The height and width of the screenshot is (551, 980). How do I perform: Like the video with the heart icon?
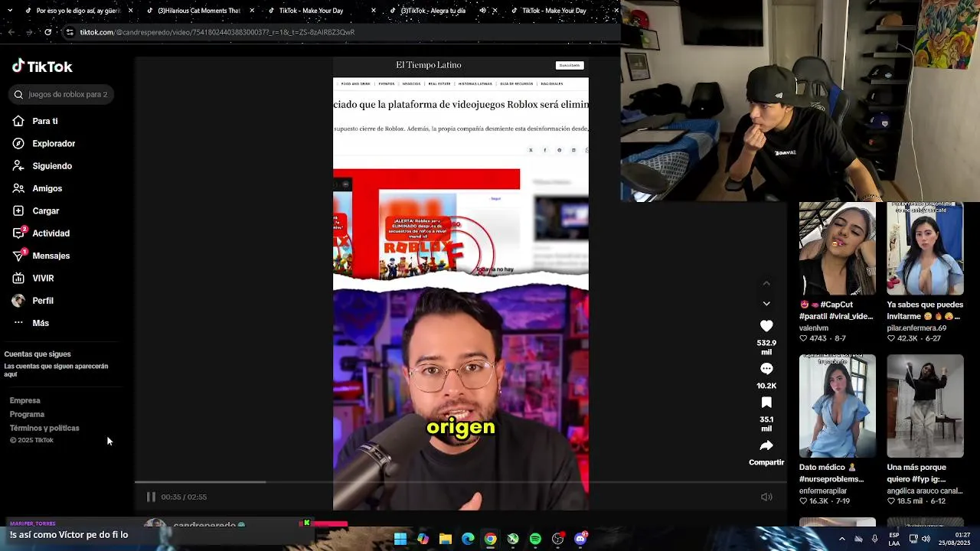point(766,326)
